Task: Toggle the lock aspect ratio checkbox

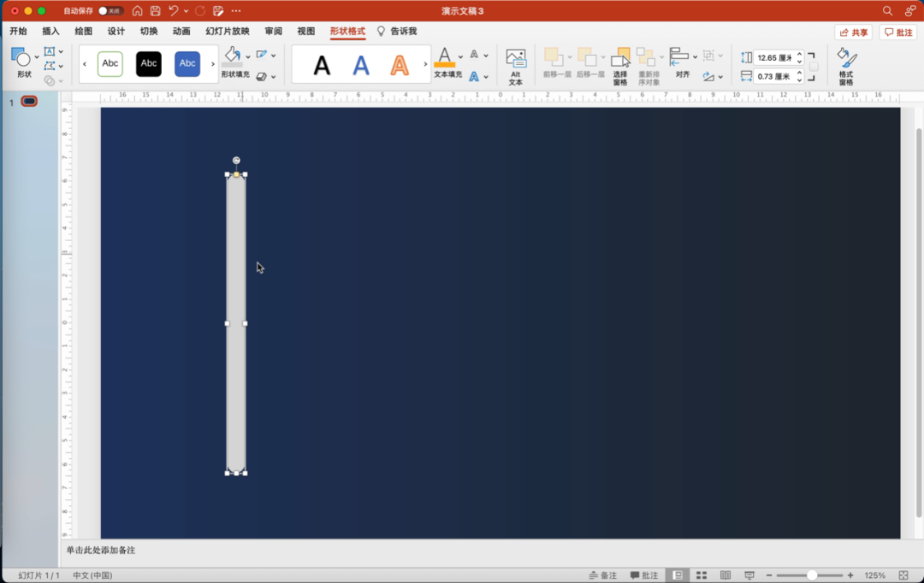Action: click(x=814, y=67)
